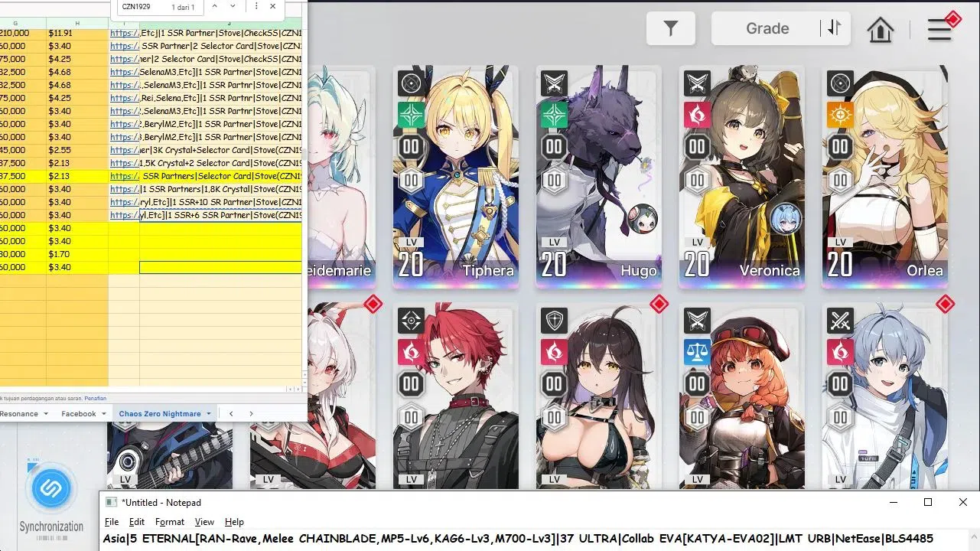
Task: Select cell showing 45,000
Action: 23,150
